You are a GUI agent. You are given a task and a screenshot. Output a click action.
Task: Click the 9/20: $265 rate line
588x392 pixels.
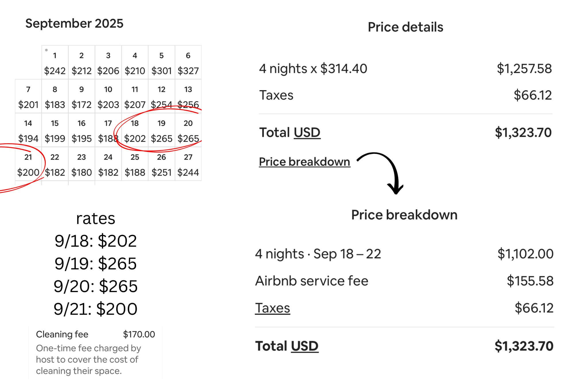[x=96, y=286]
